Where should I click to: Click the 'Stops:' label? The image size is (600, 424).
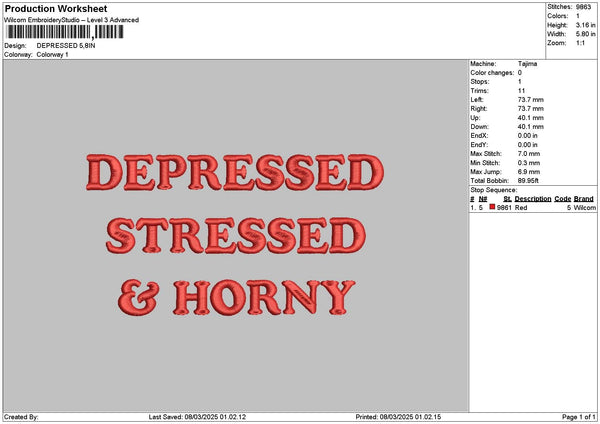pyautogui.click(x=480, y=82)
